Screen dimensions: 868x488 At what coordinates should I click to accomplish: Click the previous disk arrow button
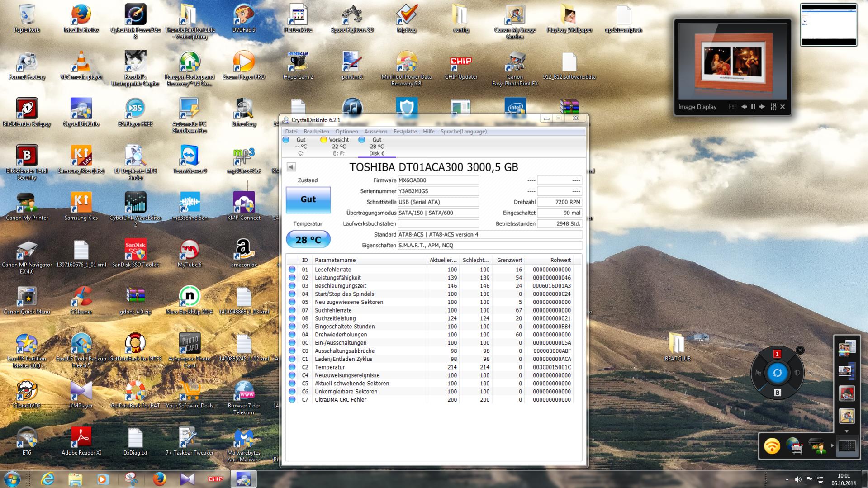[x=291, y=167]
